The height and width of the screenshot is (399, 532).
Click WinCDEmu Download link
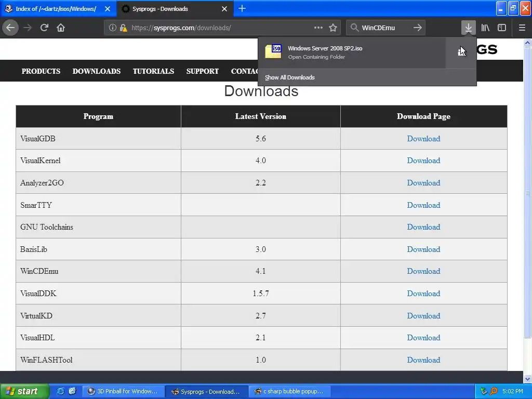(x=423, y=271)
